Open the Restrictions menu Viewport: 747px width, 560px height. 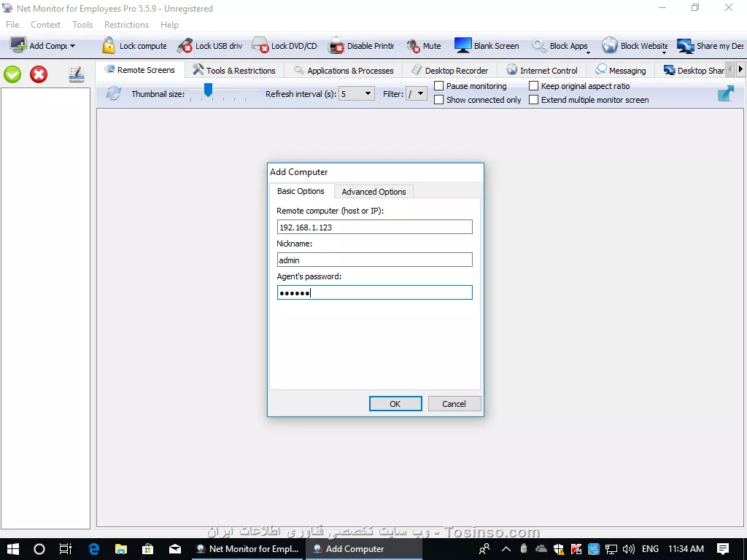(126, 25)
